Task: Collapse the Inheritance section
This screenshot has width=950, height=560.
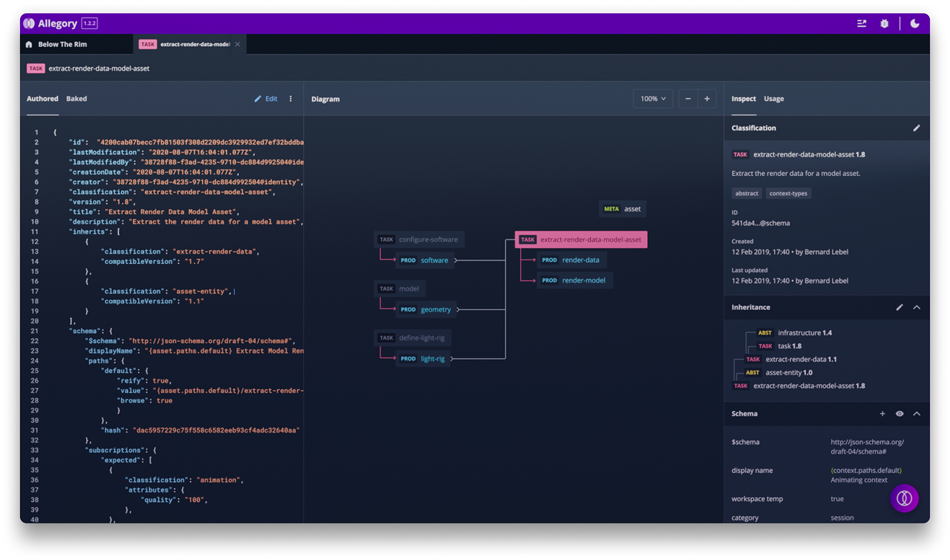Action: click(x=917, y=307)
